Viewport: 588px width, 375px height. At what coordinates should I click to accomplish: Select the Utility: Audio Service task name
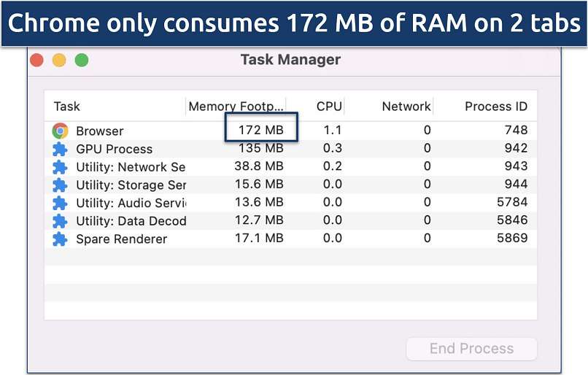click(x=131, y=204)
